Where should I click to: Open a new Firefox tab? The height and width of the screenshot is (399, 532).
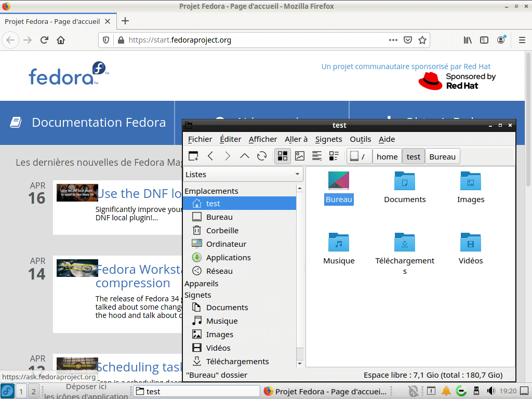point(125,21)
